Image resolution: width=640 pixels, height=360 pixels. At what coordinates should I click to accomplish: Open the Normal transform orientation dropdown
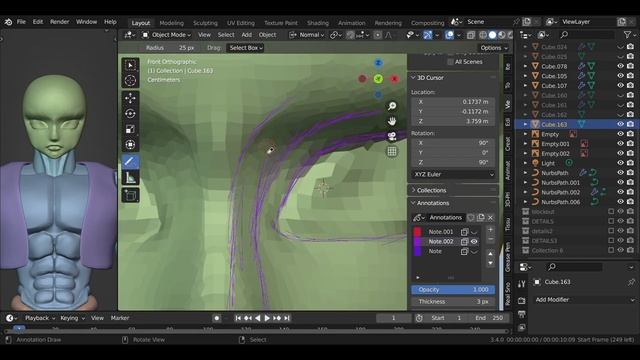[x=307, y=35]
